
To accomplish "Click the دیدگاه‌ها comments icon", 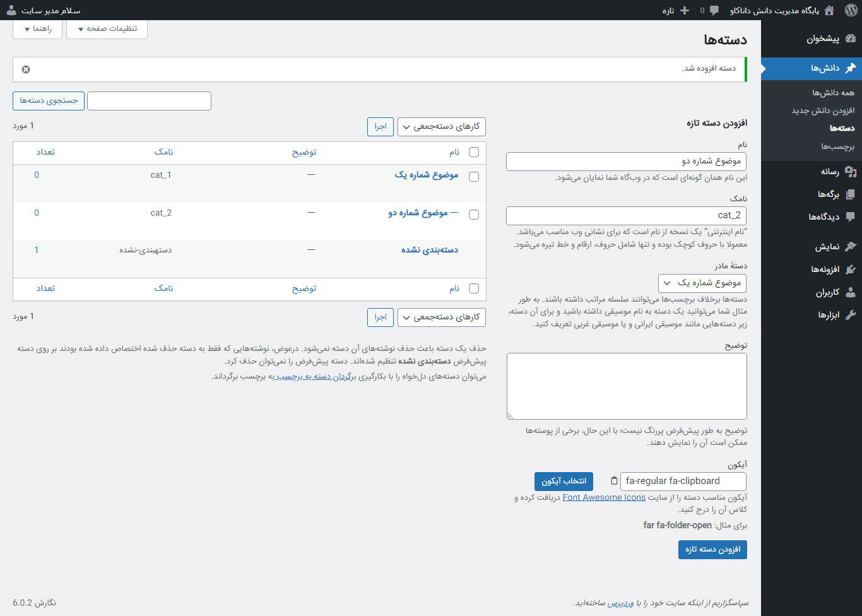I will [850, 216].
